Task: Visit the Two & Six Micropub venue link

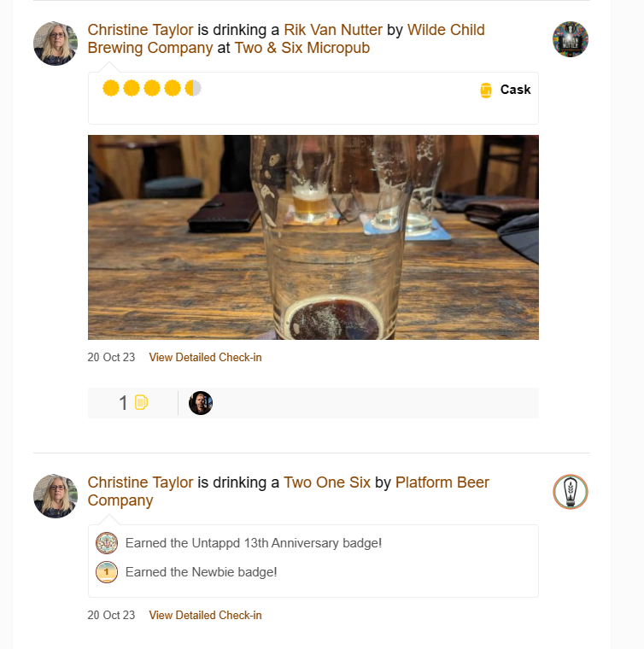Action: [302, 48]
